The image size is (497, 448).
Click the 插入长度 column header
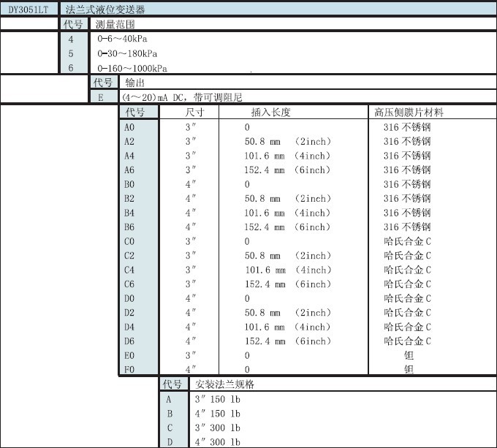click(270, 113)
